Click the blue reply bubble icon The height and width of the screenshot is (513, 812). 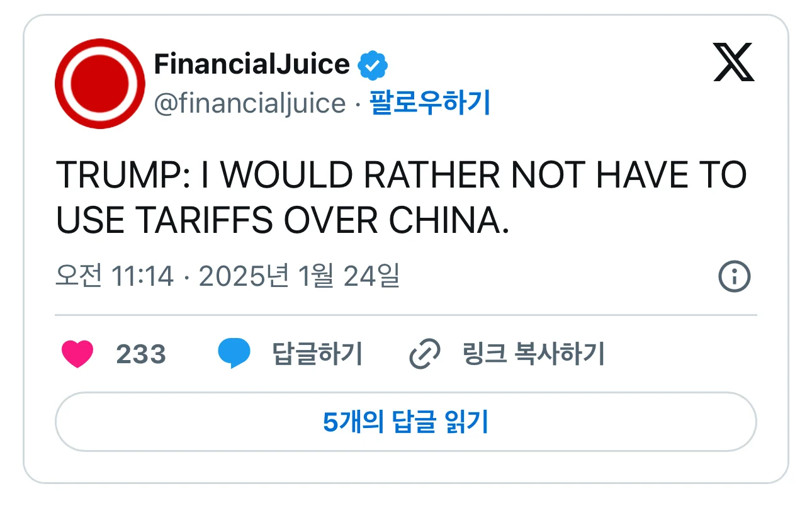[234, 354]
